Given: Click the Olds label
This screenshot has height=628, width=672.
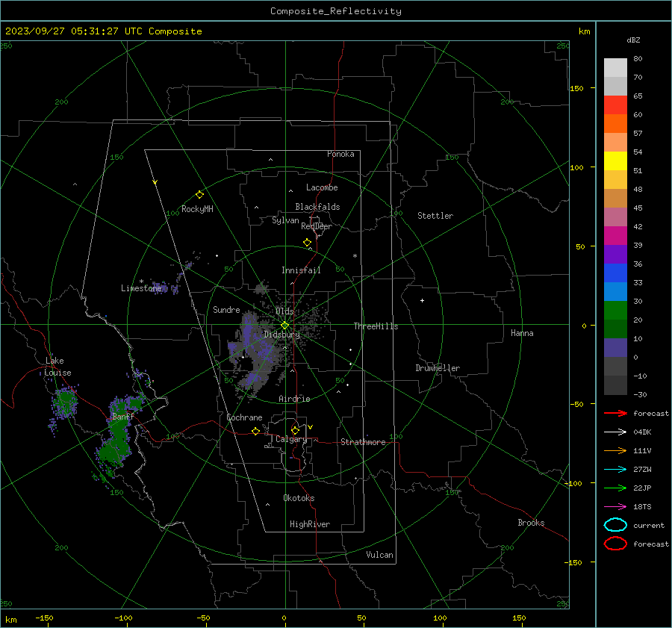Looking at the screenshot, I should [284, 311].
